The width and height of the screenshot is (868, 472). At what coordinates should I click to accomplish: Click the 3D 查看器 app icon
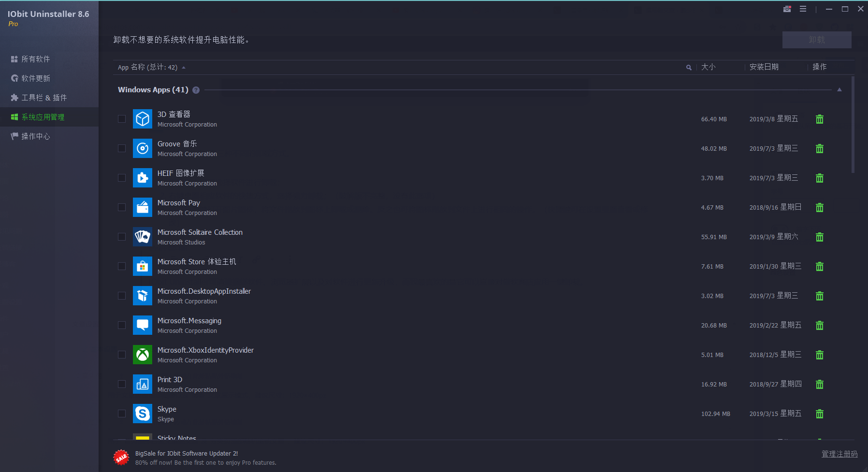[143, 119]
